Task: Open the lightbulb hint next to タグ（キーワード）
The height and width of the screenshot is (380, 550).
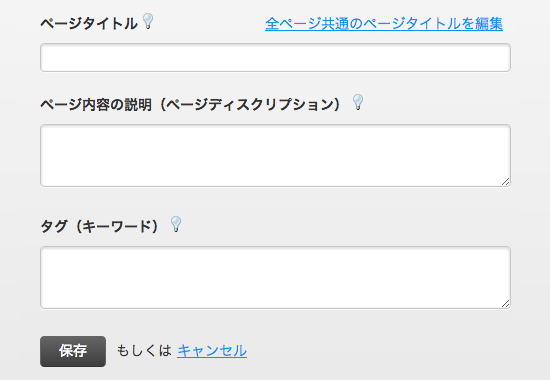Action: pyautogui.click(x=176, y=224)
